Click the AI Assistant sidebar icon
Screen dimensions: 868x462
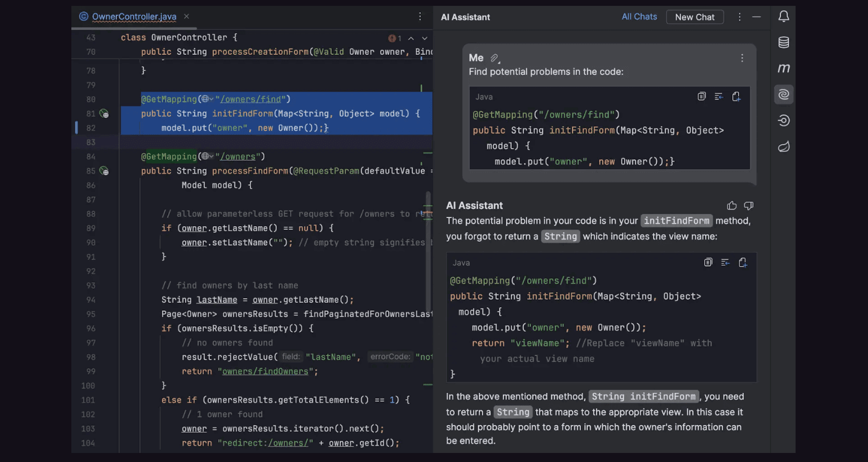783,95
